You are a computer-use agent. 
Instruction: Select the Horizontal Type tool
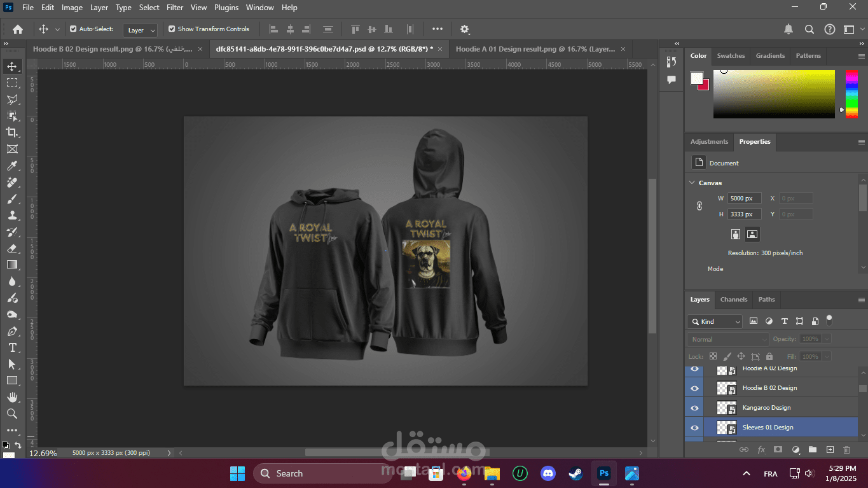pyautogui.click(x=12, y=347)
